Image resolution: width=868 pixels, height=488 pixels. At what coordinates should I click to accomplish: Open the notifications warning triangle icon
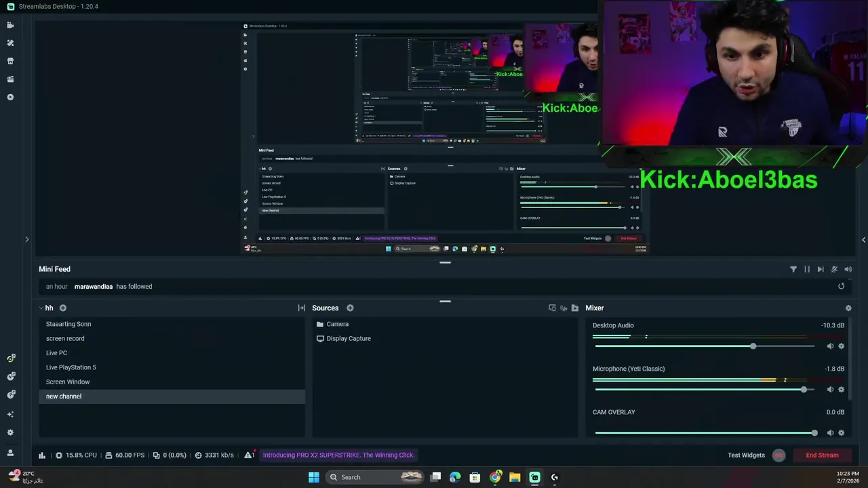point(249,455)
